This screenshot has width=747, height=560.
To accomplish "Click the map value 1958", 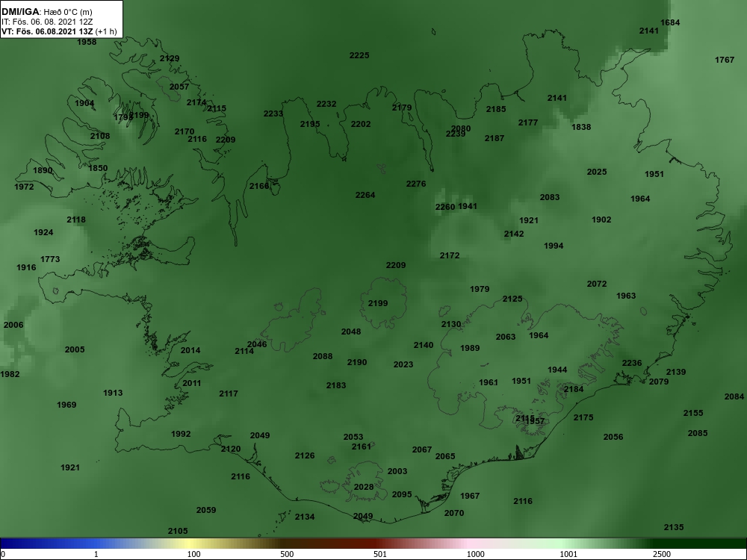I will coord(87,42).
